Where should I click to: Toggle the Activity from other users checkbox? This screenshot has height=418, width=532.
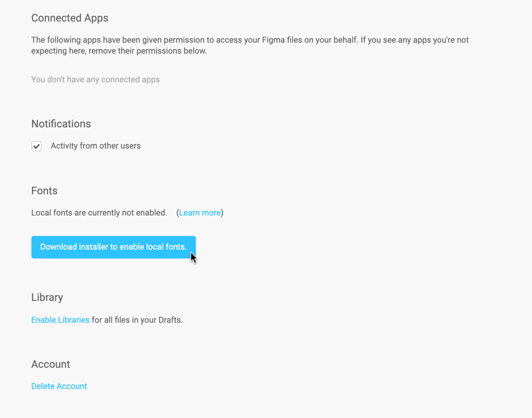click(36, 146)
